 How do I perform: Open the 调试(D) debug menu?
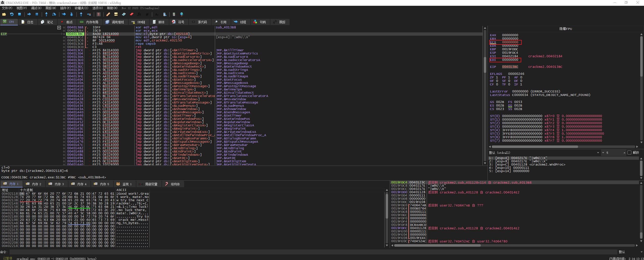[36, 8]
